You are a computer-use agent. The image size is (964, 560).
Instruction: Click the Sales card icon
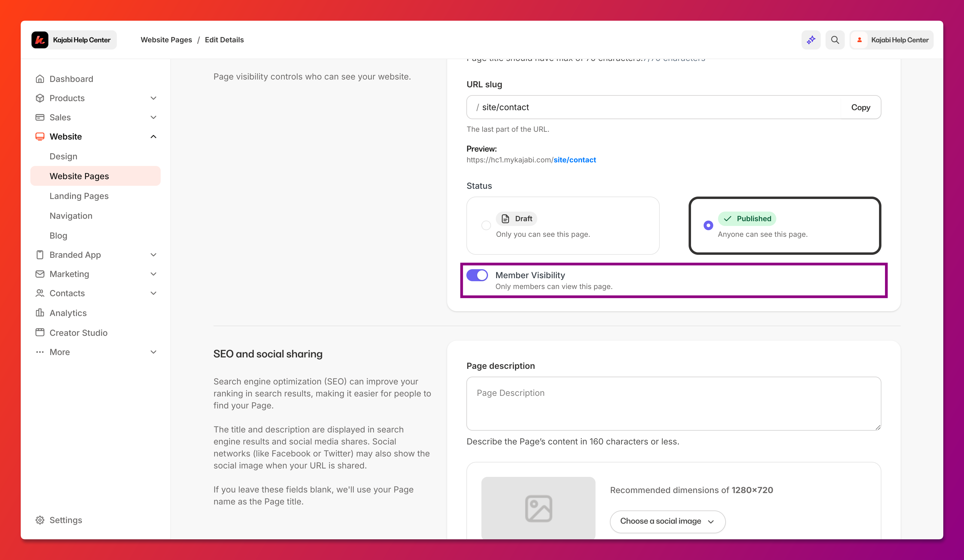click(40, 117)
